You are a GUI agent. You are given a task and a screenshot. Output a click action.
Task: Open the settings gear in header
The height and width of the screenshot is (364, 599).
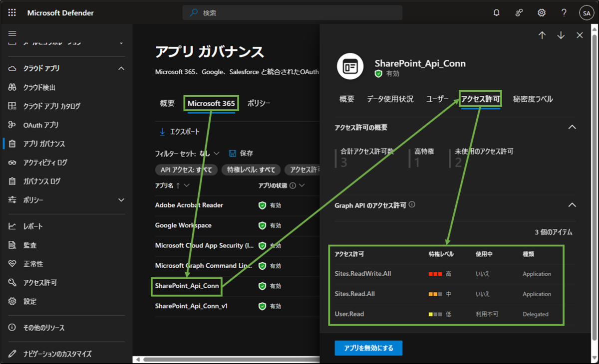pos(541,13)
